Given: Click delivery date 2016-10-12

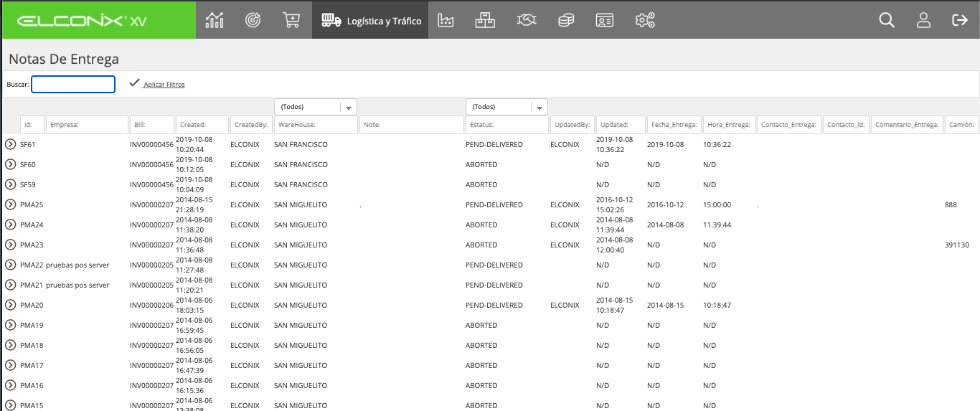Looking at the screenshot, I should coord(666,204).
